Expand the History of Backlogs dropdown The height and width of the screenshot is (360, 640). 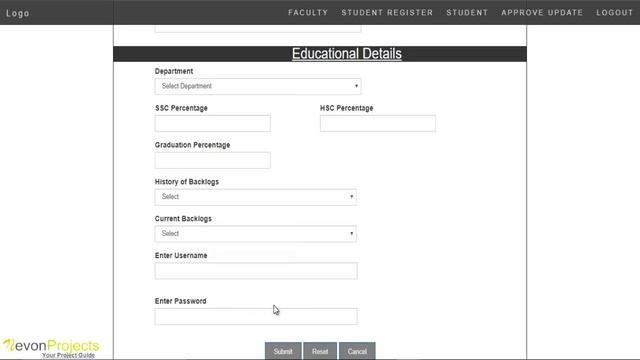(x=256, y=197)
